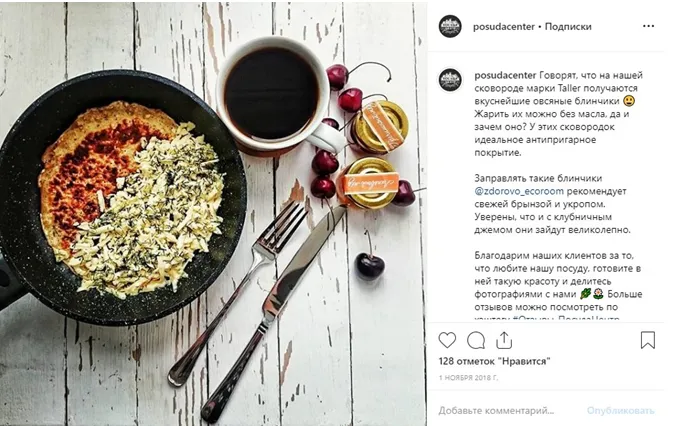Click the smiley emoji in the caption
679x426 pixels.
tap(629, 101)
